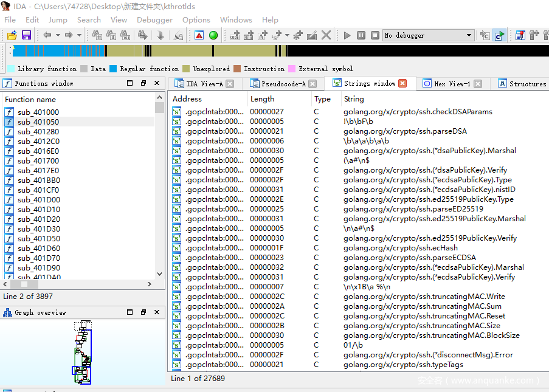
Task: Switch to the Hex View-1 tab
Action: pyautogui.click(x=452, y=84)
